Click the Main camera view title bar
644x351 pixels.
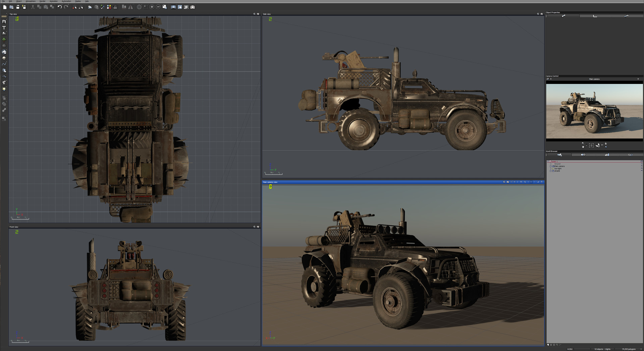[x=403, y=182]
